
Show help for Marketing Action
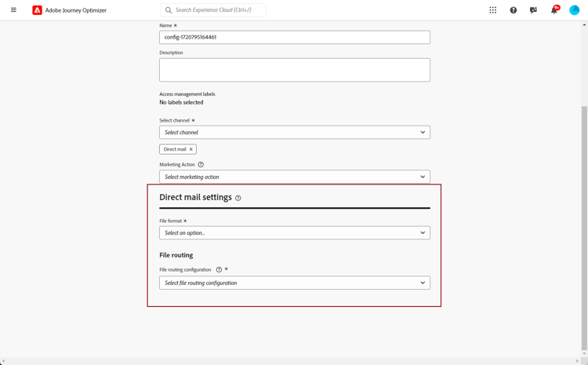point(201,165)
